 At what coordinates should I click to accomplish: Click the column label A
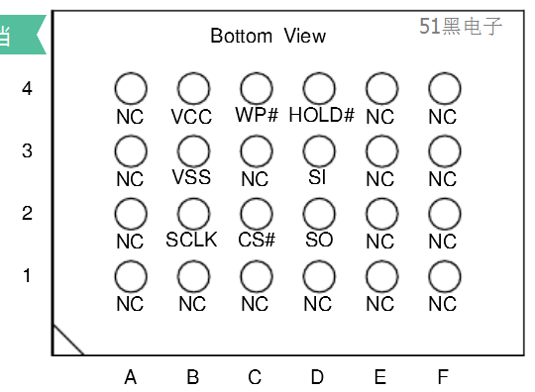coord(131,377)
